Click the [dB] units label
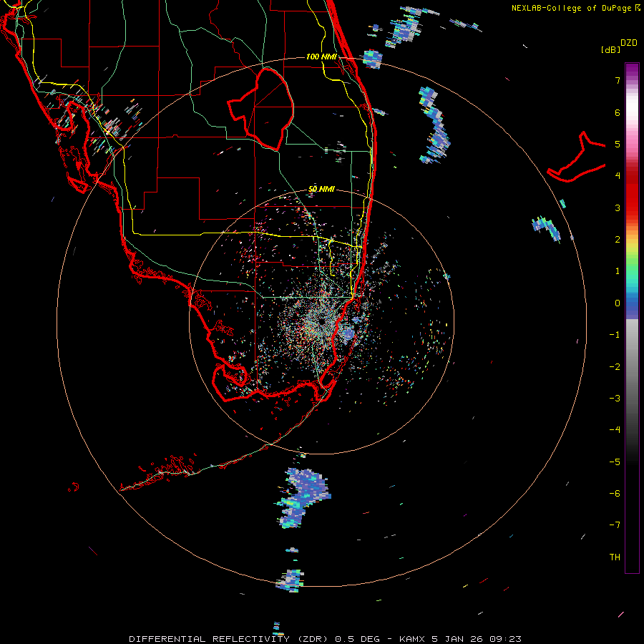Screen dimensions: 644x644 611,49
